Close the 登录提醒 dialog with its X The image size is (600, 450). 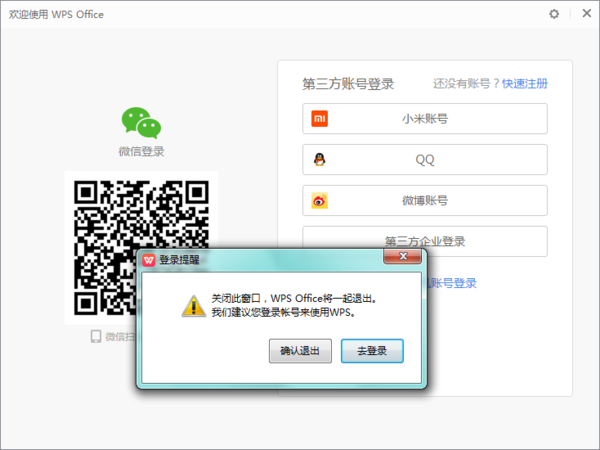point(403,256)
